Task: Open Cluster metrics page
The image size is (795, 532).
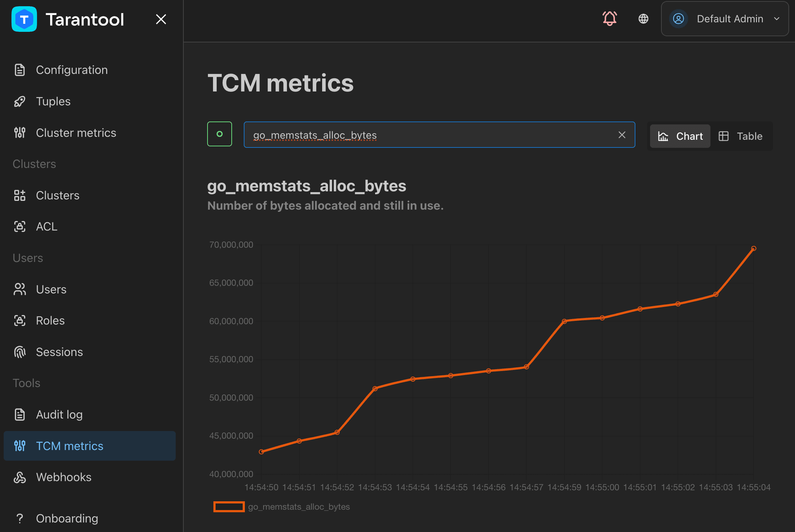Action: (x=90, y=133)
